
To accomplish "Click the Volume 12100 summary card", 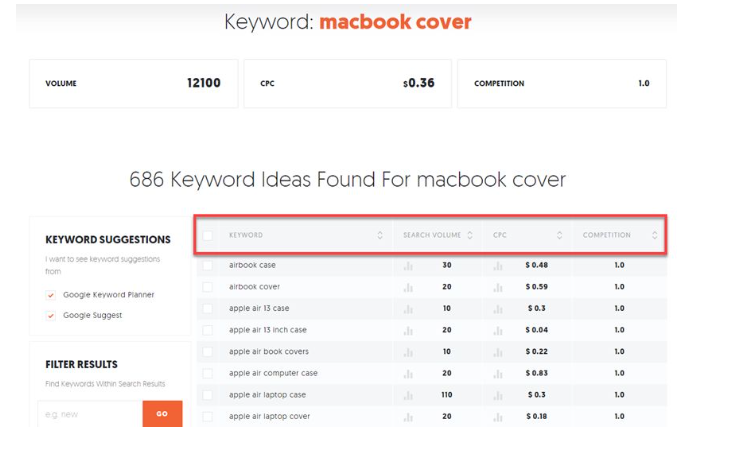I will (133, 84).
